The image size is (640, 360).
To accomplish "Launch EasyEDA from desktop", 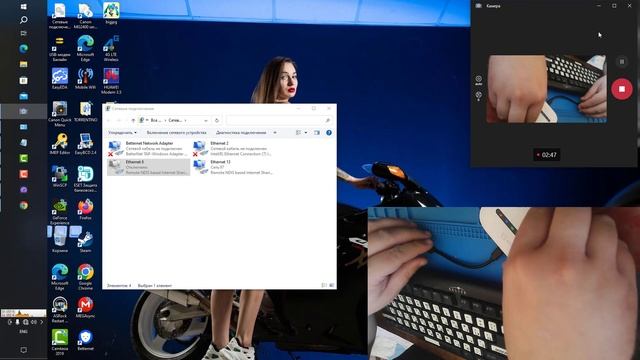I will (x=60, y=79).
